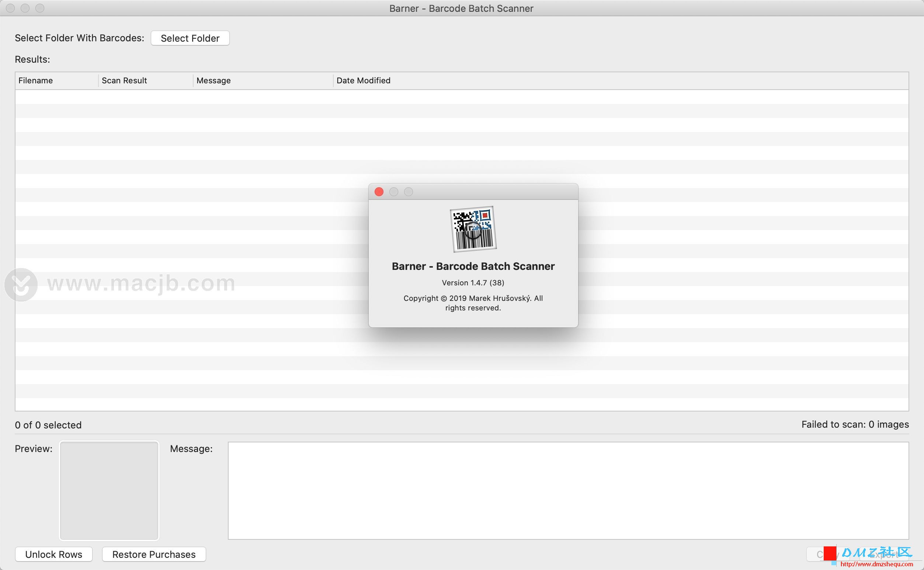Screen dimensions: 924x570
Task: Click the Message column header
Action: (263, 81)
